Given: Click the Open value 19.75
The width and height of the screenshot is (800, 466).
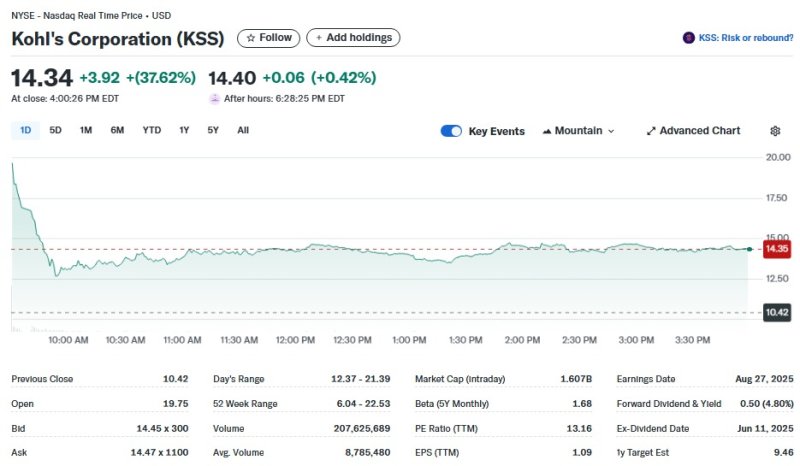Looking at the screenshot, I should pyautogui.click(x=176, y=404).
